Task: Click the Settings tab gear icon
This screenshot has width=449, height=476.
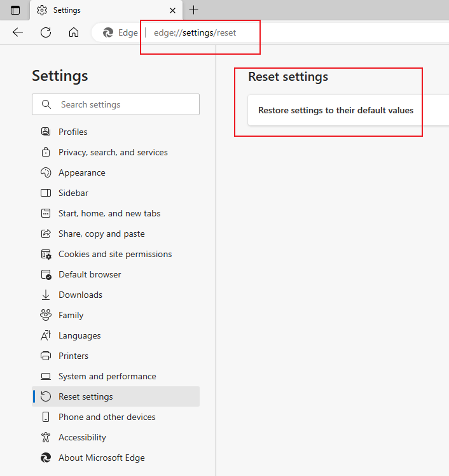Action: (42, 10)
